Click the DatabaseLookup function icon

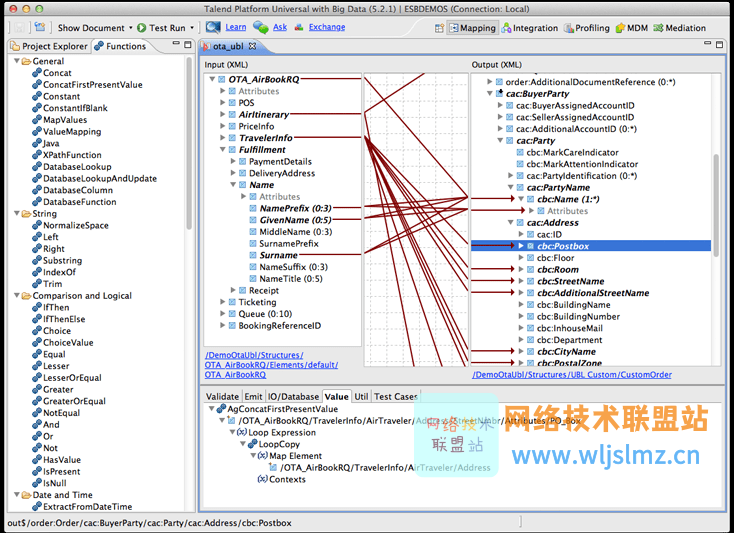pyautogui.click(x=37, y=167)
